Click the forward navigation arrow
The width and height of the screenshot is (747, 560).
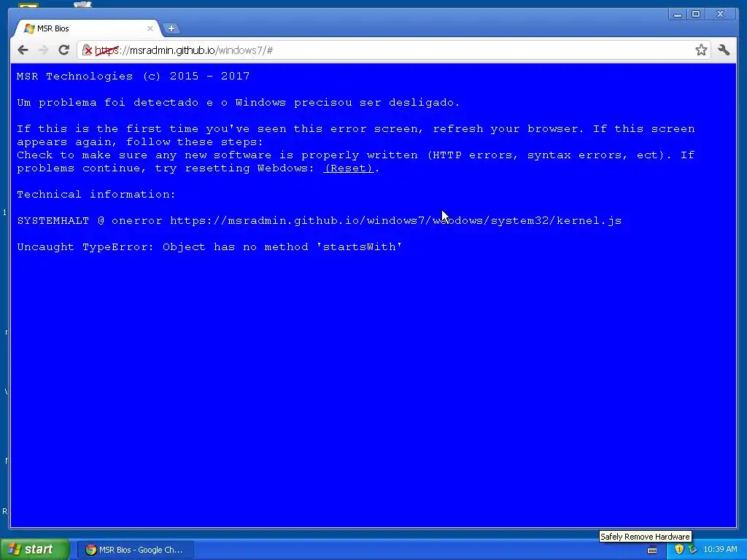click(x=43, y=50)
